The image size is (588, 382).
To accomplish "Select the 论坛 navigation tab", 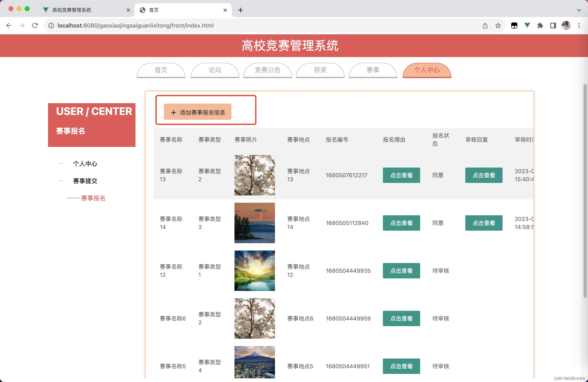I will pos(215,70).
